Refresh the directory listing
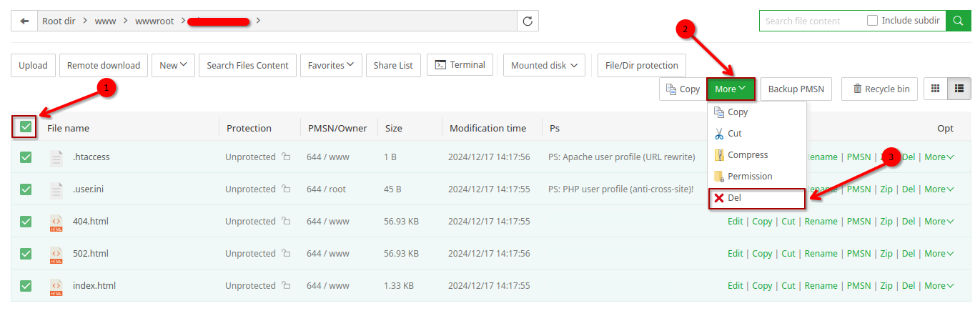The width and height of the screenshot is (980, 326). coord(528,21)
